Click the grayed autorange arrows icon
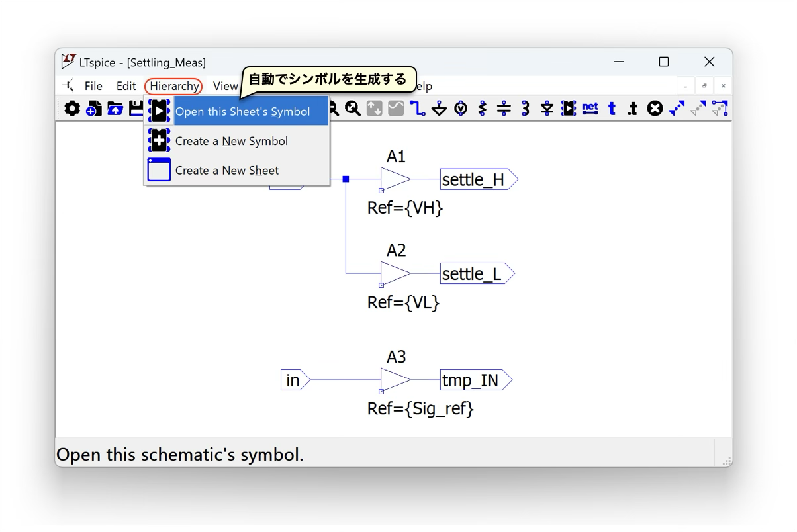The image size is (797, 532). coord(375,109)
